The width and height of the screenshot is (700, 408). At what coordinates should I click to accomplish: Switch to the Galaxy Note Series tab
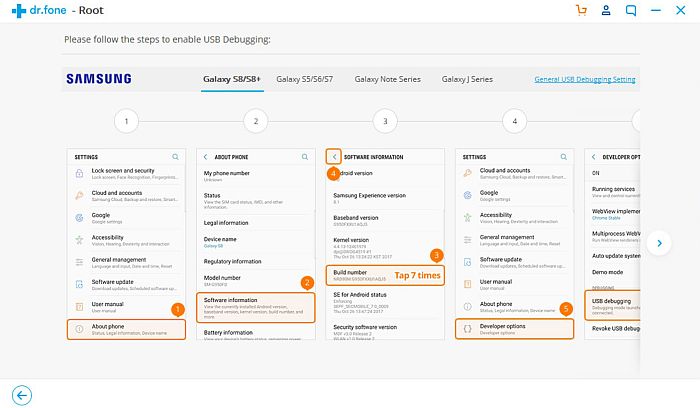click(x=388, y=79)
